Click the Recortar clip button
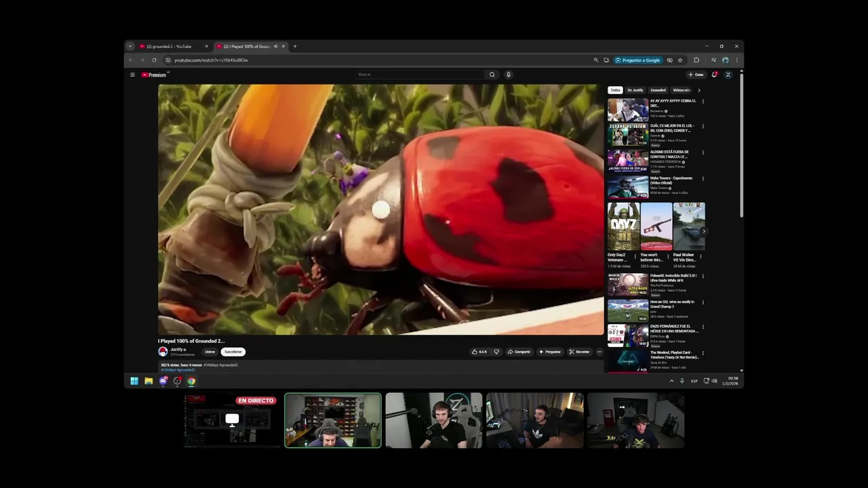The height and width of the screenshot is (488, 868). [x=580, y=352]
